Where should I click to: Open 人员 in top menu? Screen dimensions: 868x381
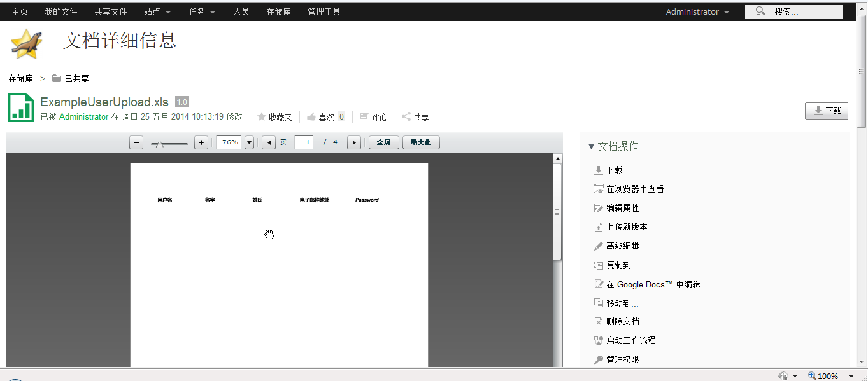click(x=241, y=11)
